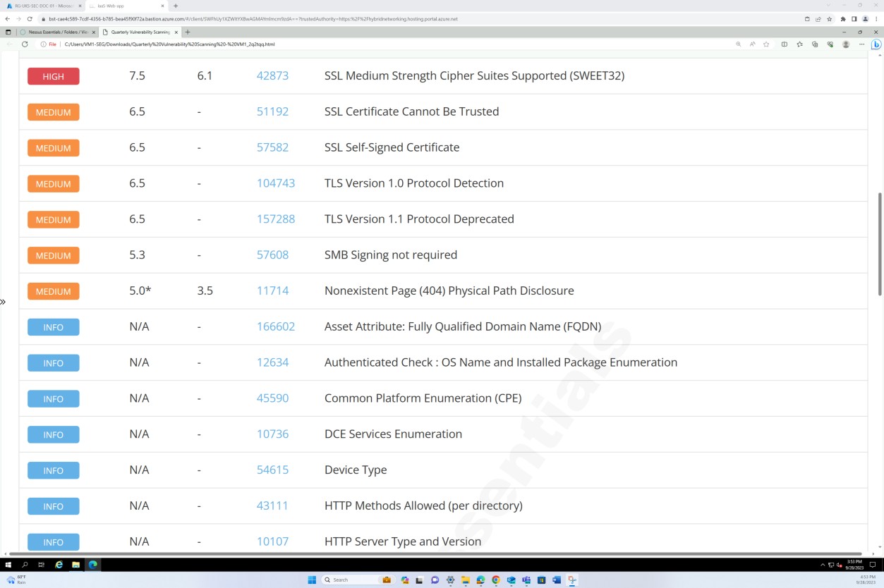Click Edge icon in remote VM taskbar
This screenshot has width=884, height=588.
[92, 565]
